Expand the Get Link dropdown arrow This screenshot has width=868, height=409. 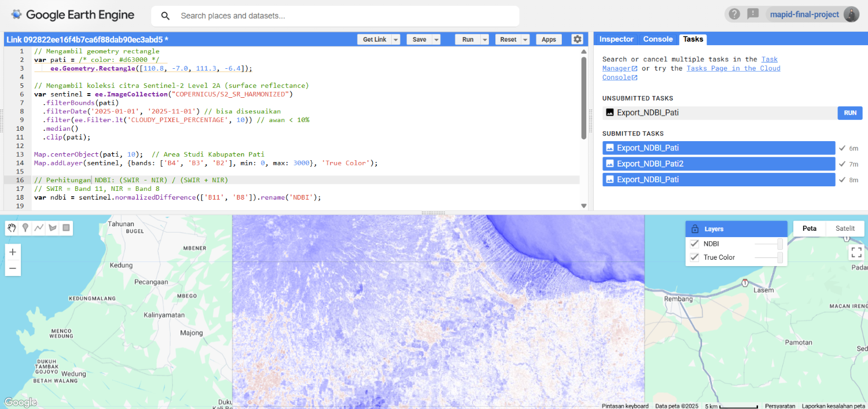(396, 39)
